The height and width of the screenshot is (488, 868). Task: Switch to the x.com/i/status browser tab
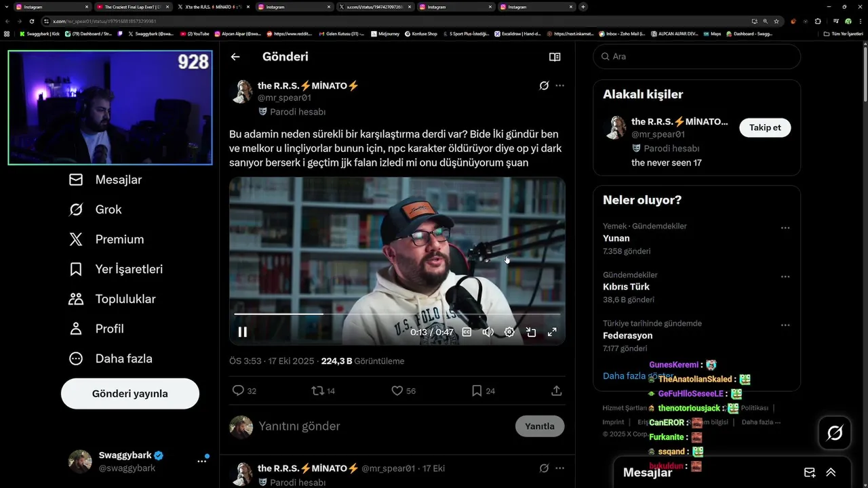tap(376, 7)
